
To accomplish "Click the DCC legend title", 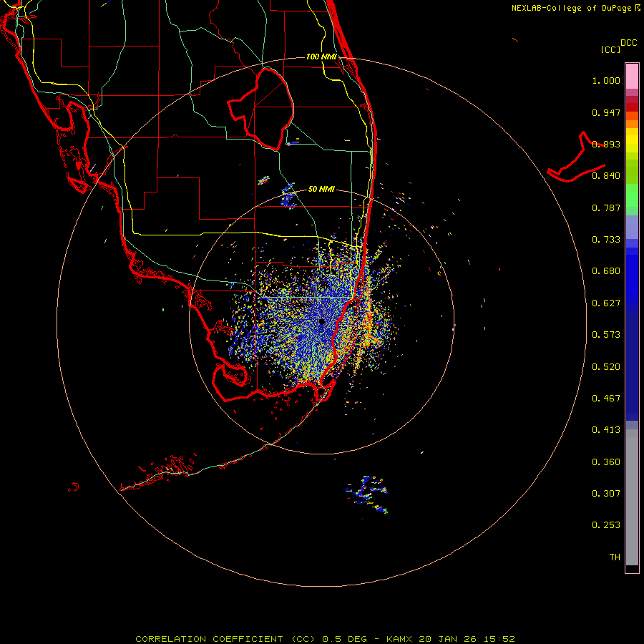I will click(629, 43).
